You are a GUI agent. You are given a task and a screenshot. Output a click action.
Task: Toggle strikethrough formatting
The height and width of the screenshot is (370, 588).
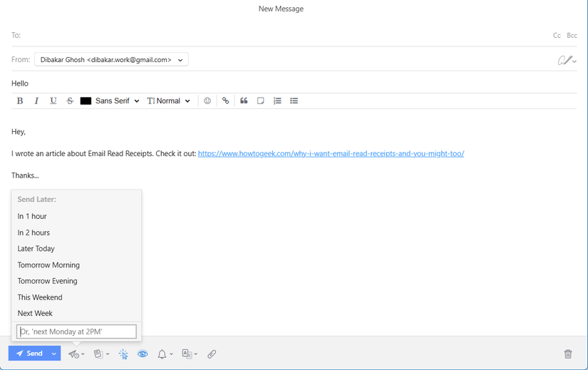70,101
